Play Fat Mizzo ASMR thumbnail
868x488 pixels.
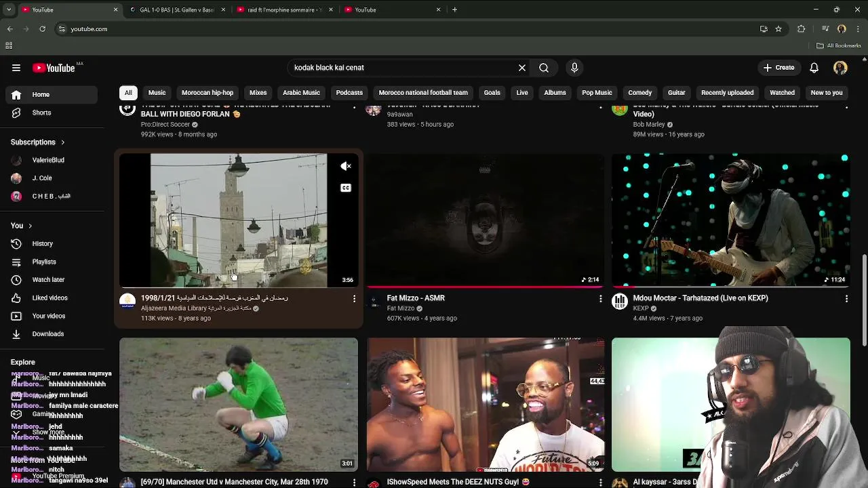485,220
